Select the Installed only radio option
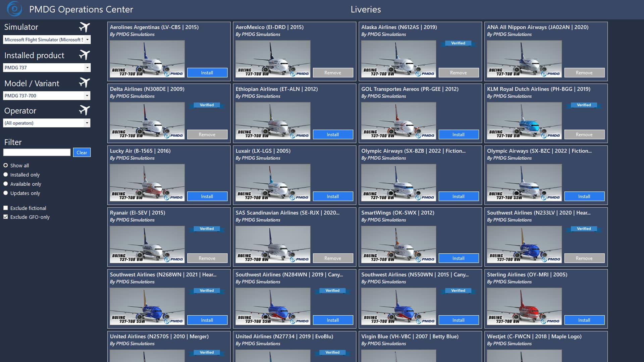The image size is (644, 362). (6, 175)
